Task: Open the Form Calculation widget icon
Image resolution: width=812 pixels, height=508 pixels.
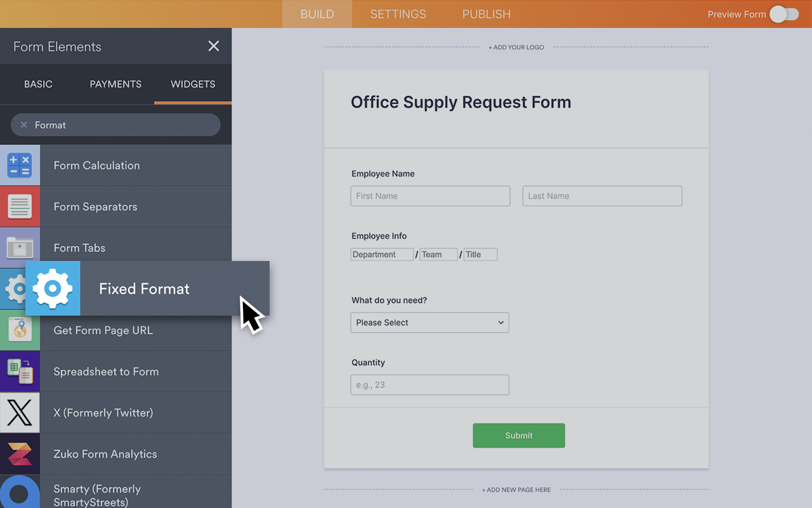Action: (x=20, y=165)
